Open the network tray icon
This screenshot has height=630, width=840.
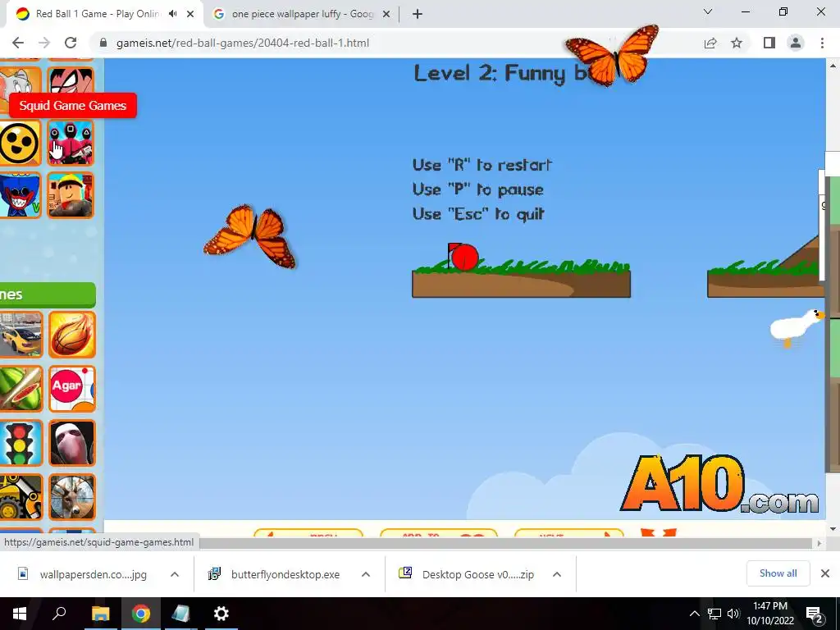[x=714, y=614]
